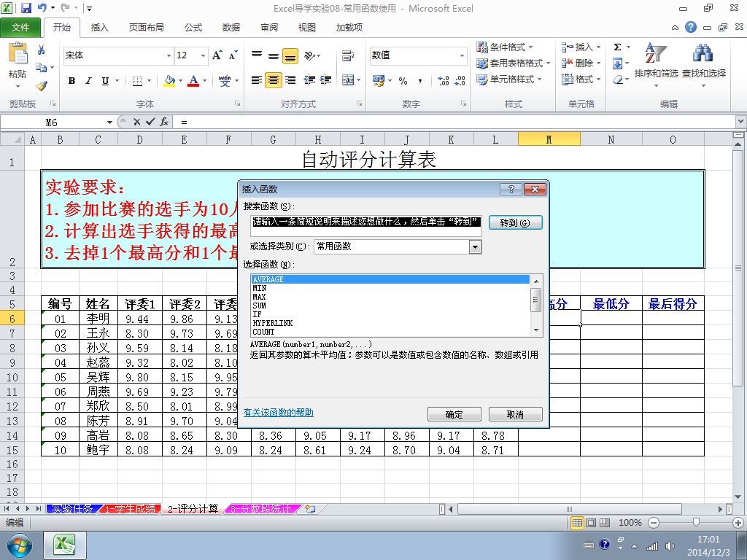
Task: Decrease font size with small A icon
Action: pos(233,55)
